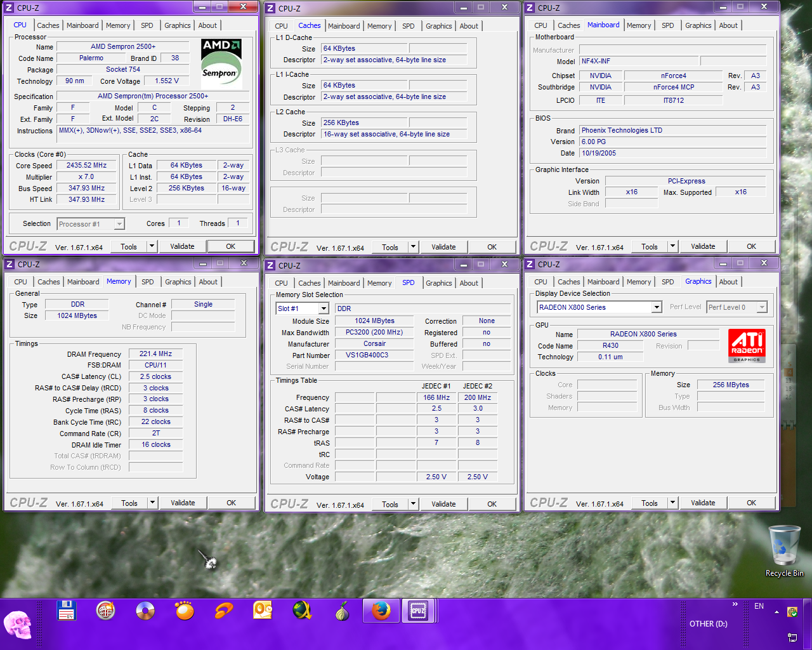812x650 pixels.
Task: Click the L2 cache descriptor 16-way set associative
Action: [x=395, y=134]
